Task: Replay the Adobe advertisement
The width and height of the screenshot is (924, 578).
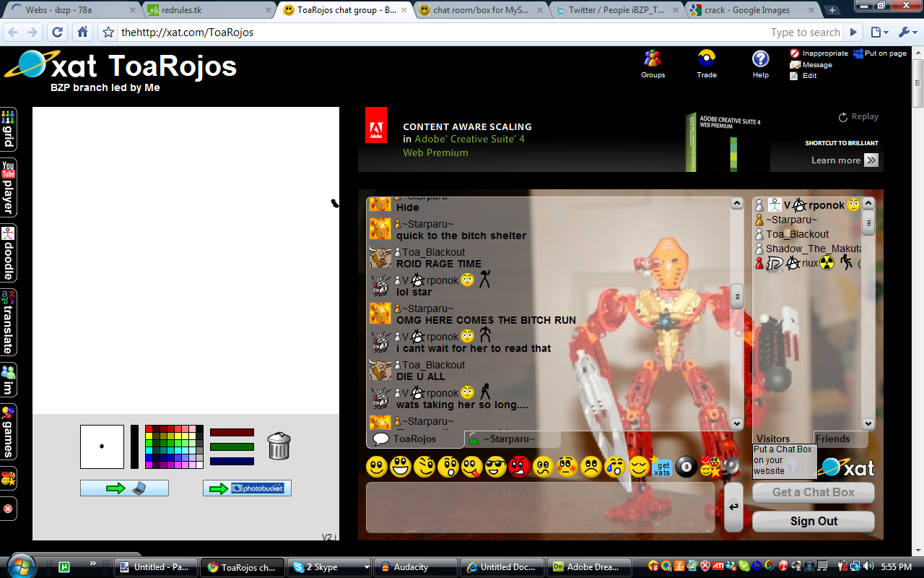Action: click(x=858, y=117)
